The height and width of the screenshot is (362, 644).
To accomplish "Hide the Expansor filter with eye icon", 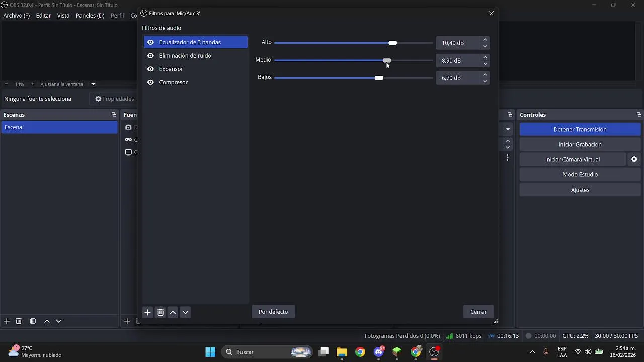I will pyautogui.click(x=150, y=69).
